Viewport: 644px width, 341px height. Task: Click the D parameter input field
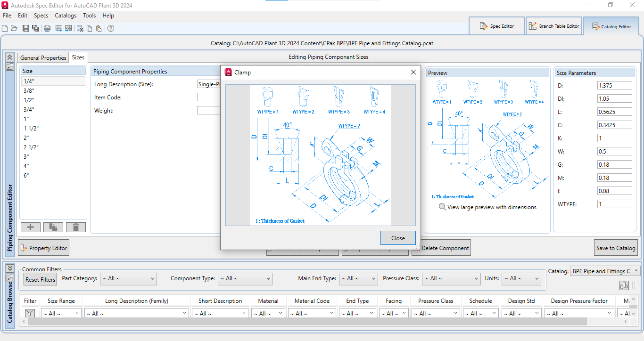614,85
